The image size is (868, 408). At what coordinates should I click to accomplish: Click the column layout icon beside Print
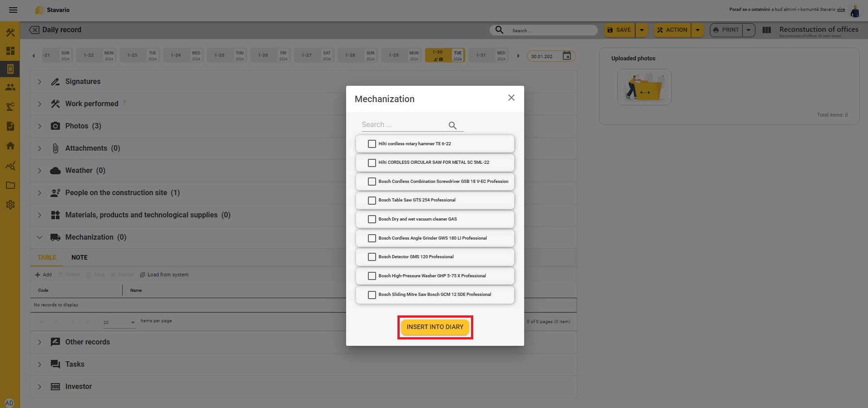tap(767, 30)
